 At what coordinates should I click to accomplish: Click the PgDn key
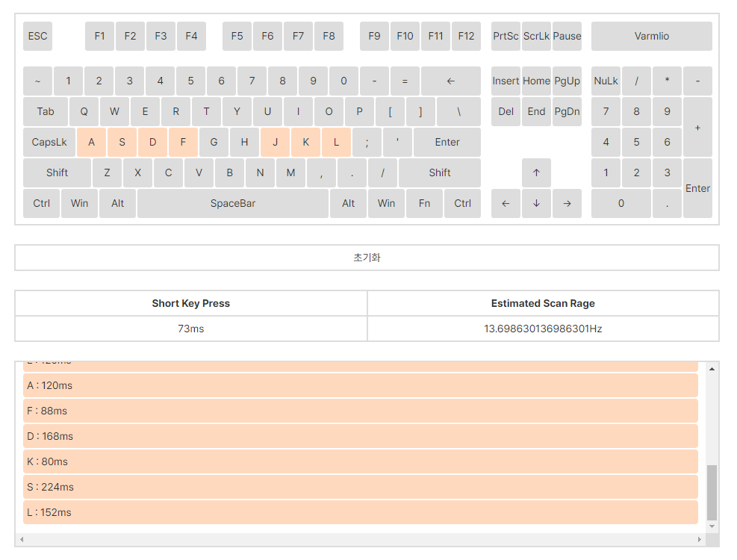[x=567, y=111]
